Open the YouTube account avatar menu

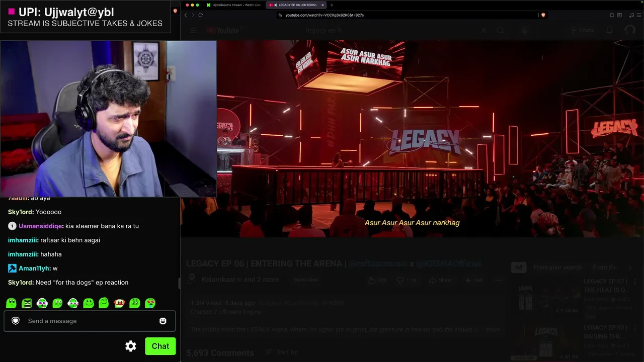coord(630,30)
